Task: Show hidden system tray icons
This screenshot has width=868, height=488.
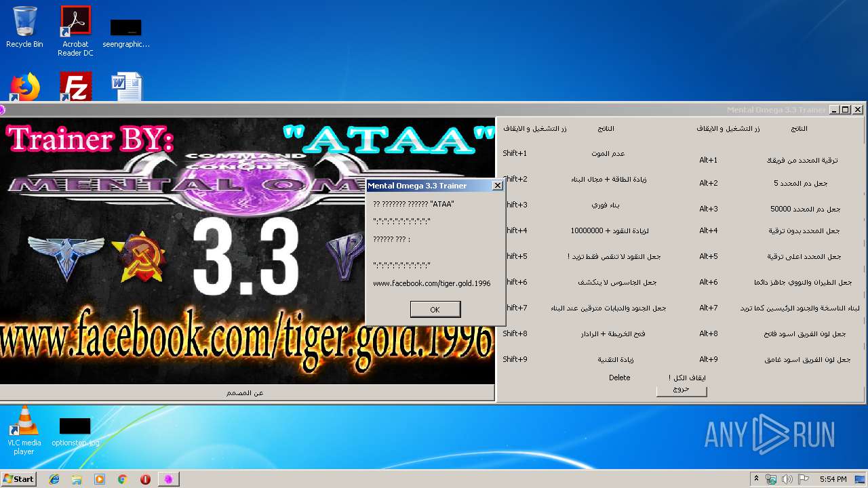Action: [x=756, y=479]
